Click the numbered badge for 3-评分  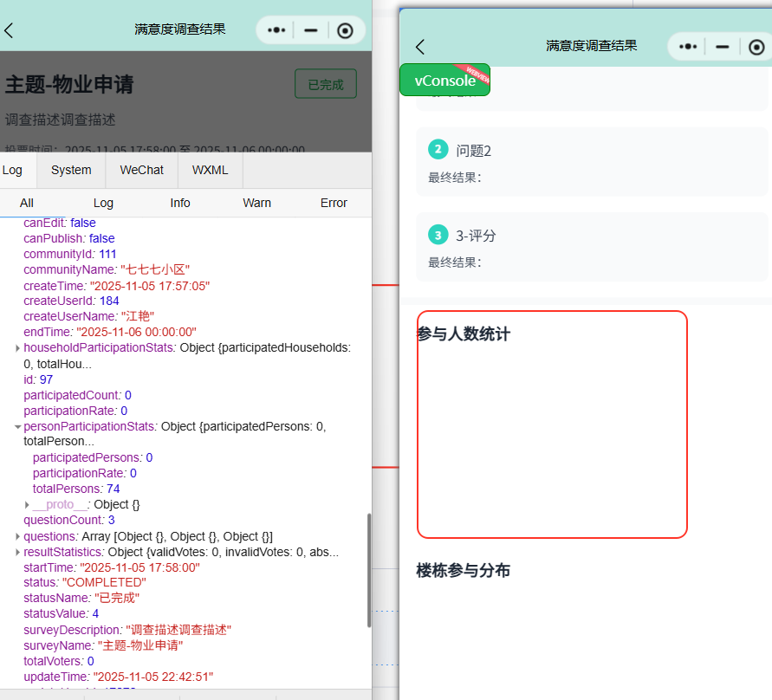[438, 235]
